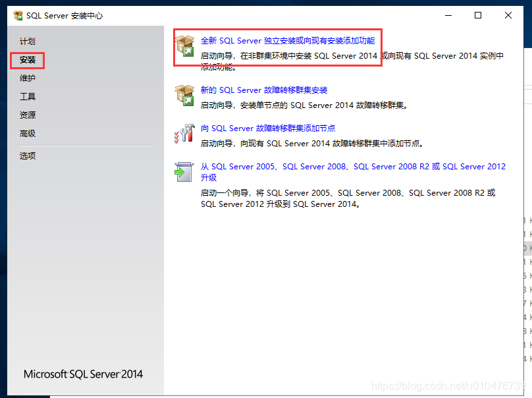Viewport: 532px width, 398px height.
Task: Click the failover cluster installation box icon
Action: [184, 96]
